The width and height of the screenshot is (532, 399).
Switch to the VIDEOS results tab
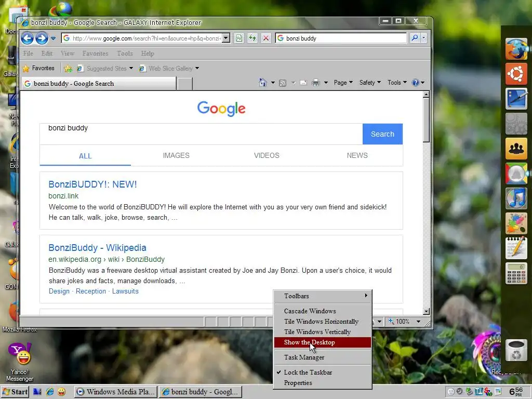click(267, 155)
